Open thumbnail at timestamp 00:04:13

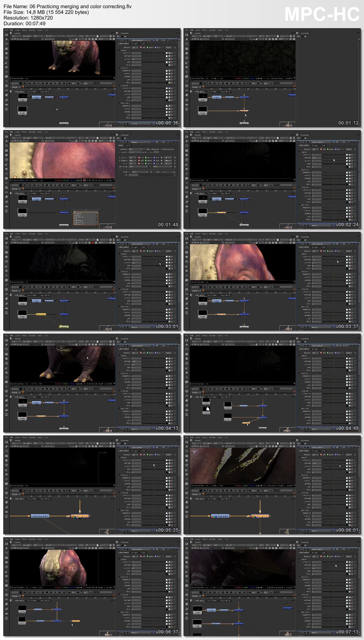click(92, 383)
